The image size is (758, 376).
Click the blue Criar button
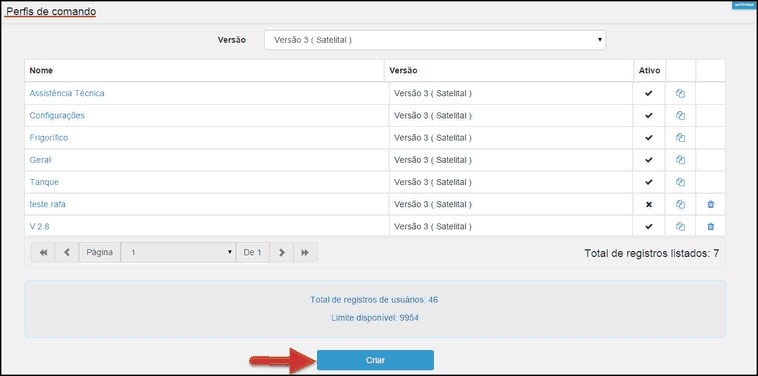pos(376,361)
